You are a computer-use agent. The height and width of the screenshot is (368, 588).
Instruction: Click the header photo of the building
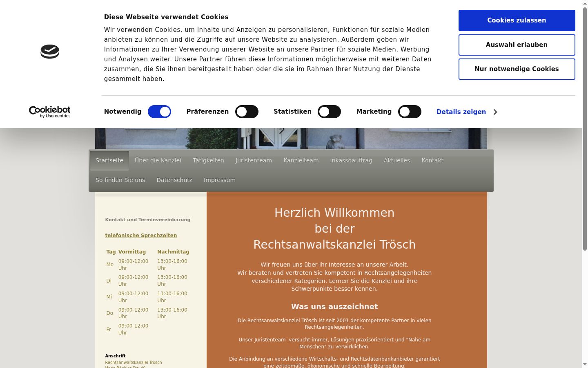tap(291, 139)
